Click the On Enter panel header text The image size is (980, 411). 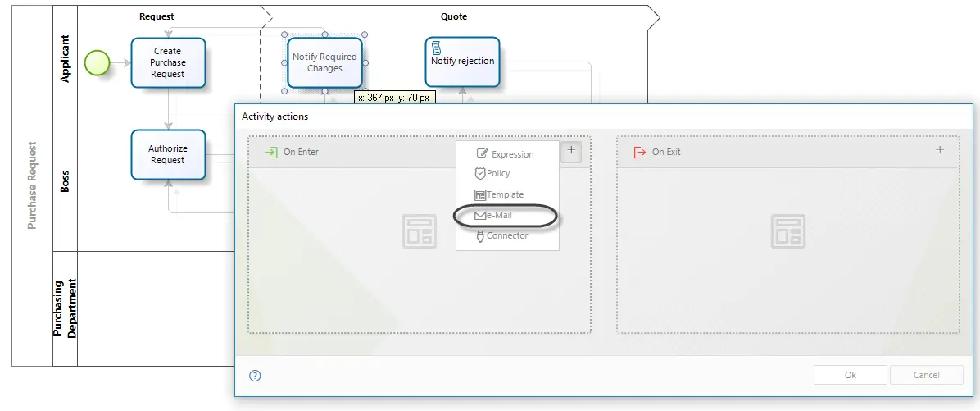pos(302,152)
